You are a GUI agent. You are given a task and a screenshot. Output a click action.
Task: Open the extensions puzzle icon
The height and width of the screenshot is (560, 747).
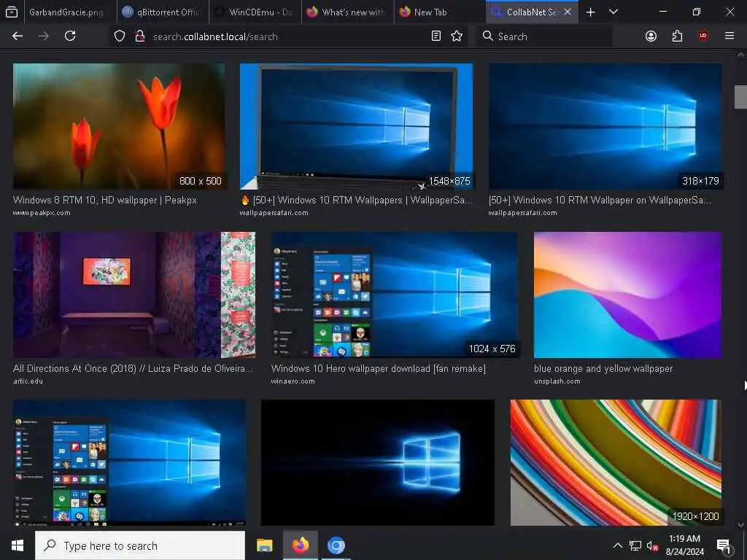click(x=677, y=36)
